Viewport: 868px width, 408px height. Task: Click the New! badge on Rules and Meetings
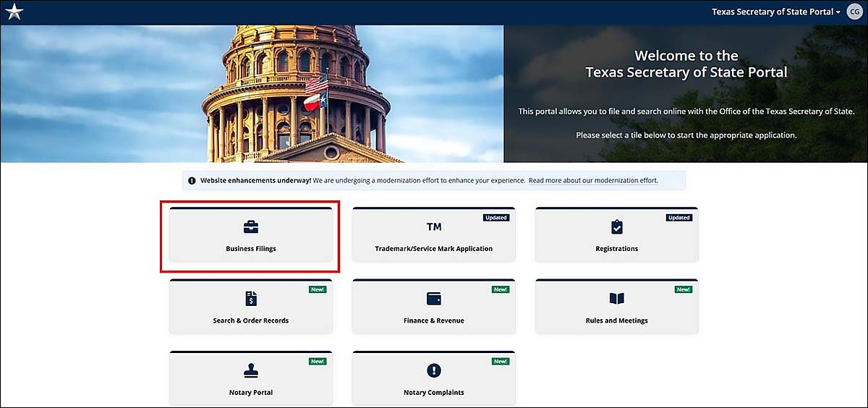(684, 289)
